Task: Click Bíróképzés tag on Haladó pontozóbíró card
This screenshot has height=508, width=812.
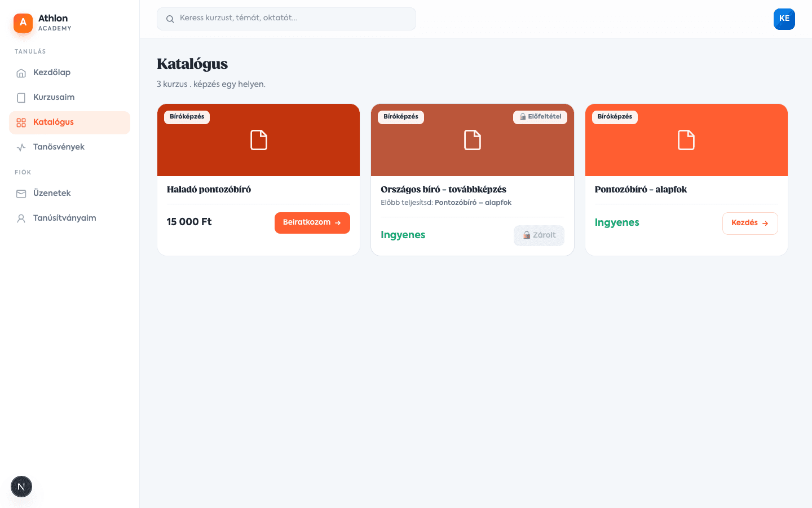Action: tap(187, 117)
